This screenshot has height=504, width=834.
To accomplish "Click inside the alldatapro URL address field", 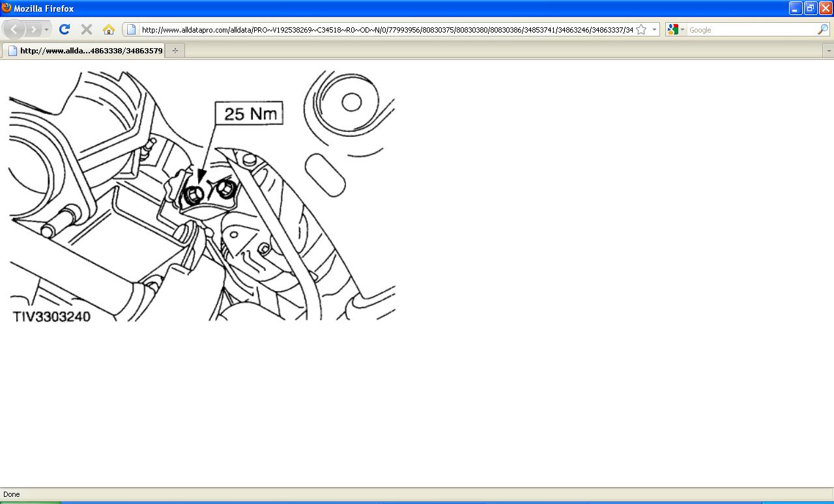I will [387, 29].
